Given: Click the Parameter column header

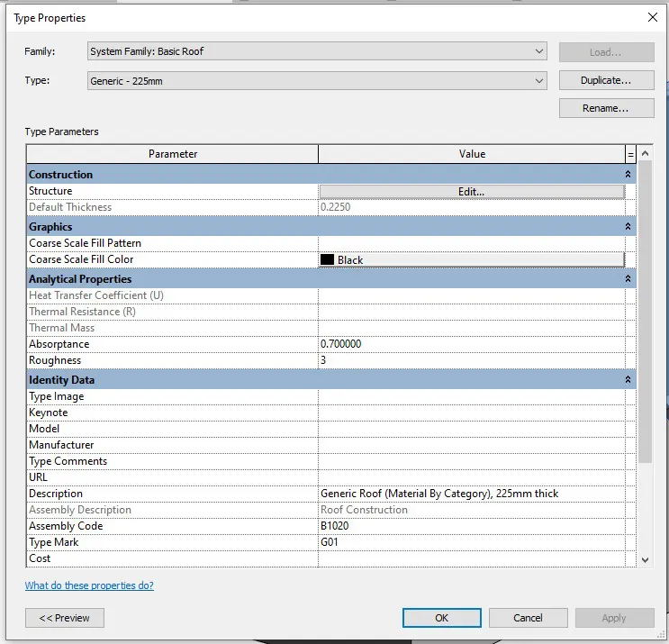Looking at the screenshot, I should [172, 154].
